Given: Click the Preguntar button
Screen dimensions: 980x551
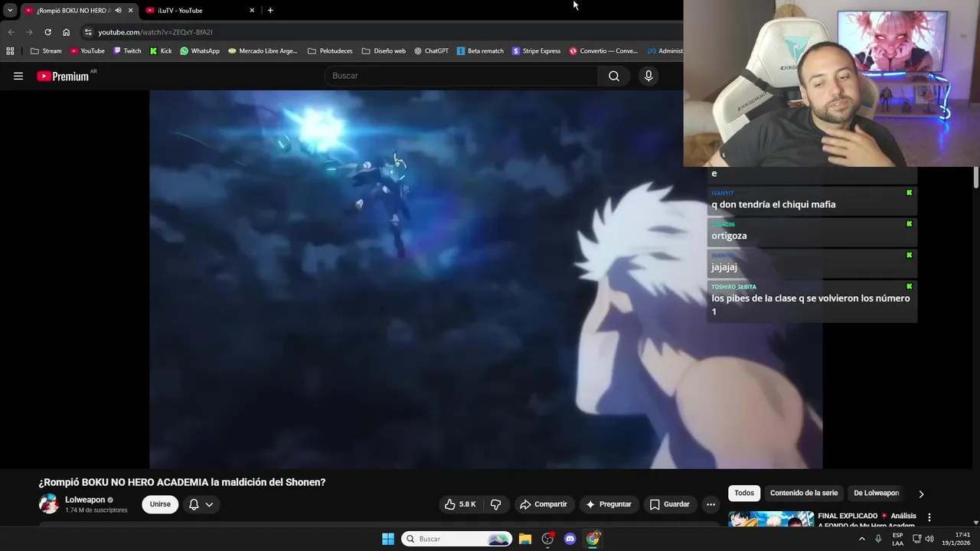Looking at the screenshot, I should click(609, 504).
